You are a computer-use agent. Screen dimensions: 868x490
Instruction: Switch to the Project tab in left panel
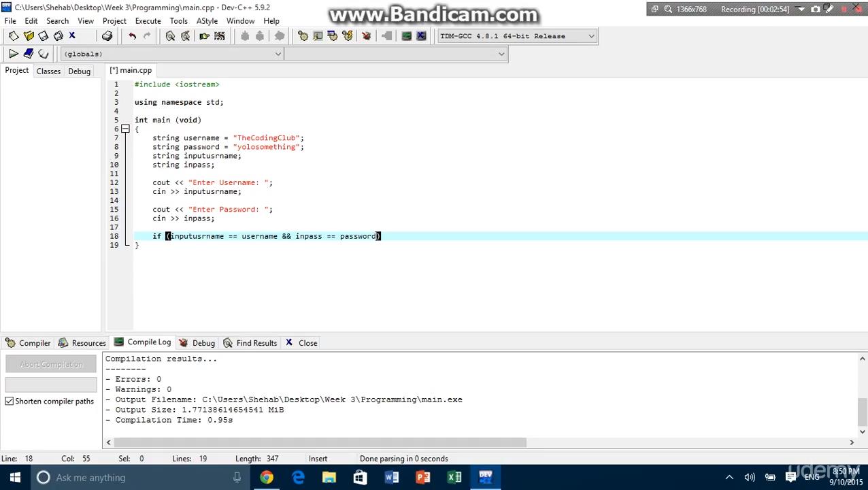click(17, 71)
